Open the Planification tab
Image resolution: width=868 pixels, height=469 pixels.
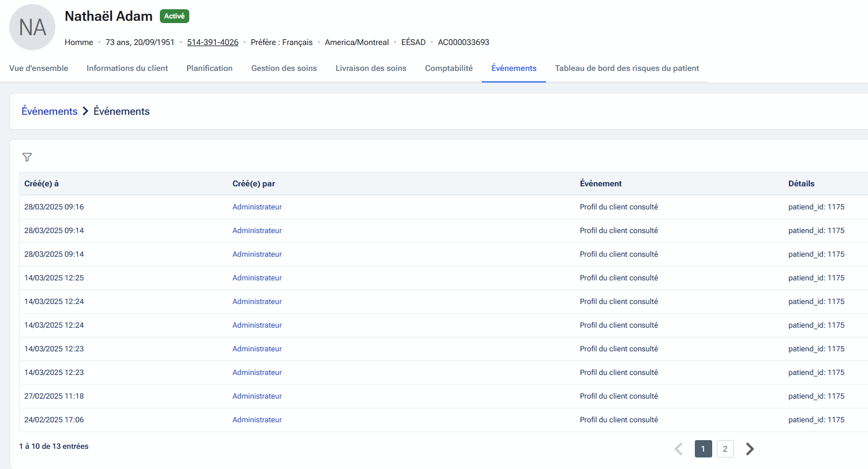click(209, 68)
